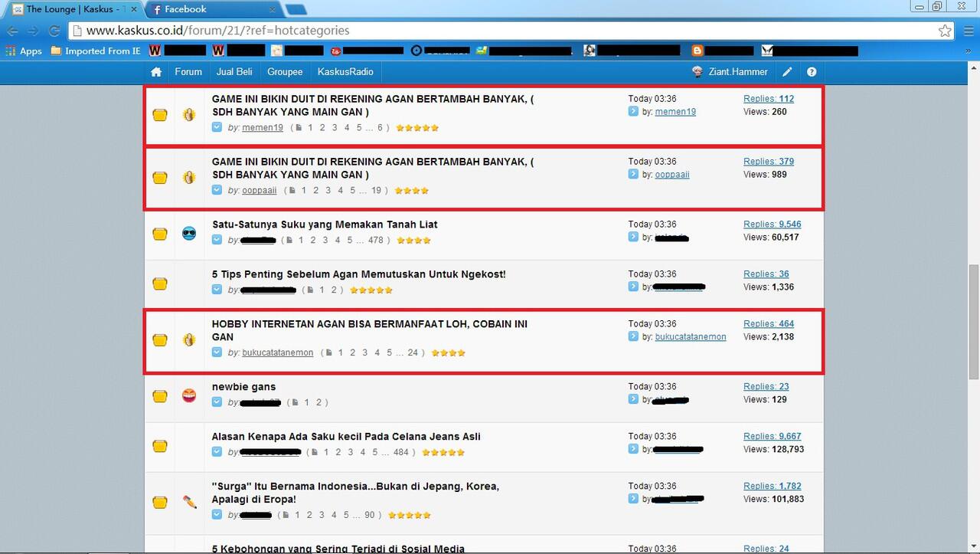
Task: Jump to last post by bukucatatanemon arrow
Action: pos(633,336)
